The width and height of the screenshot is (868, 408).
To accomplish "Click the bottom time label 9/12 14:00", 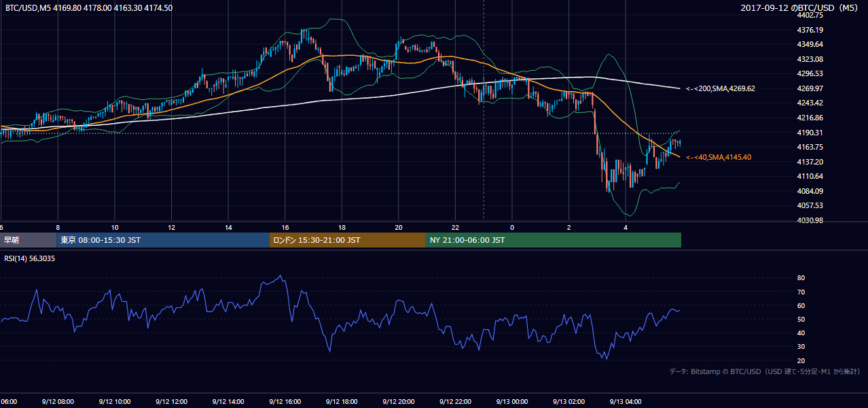I will [228, 402].
